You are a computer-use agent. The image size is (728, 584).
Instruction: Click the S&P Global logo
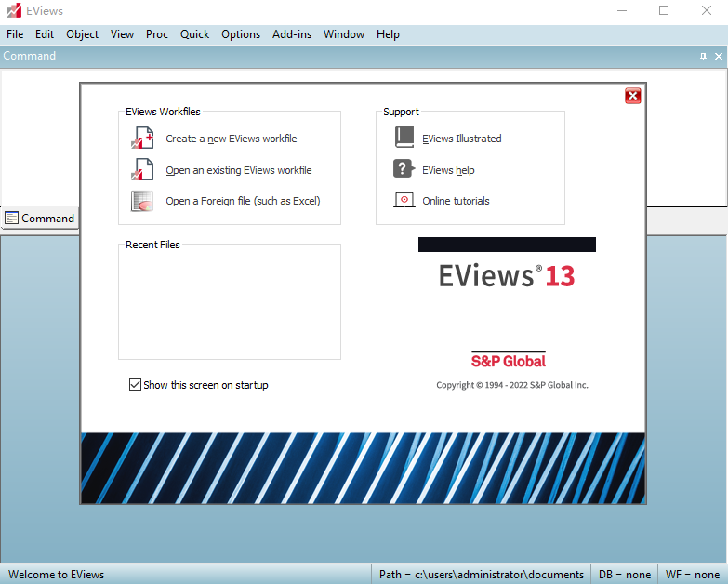[509, 360]
